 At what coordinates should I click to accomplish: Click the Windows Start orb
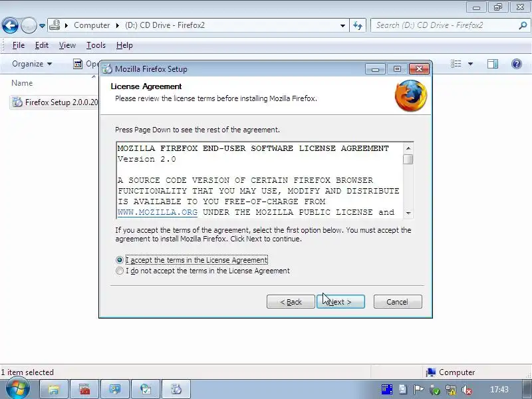coord(18,388)
